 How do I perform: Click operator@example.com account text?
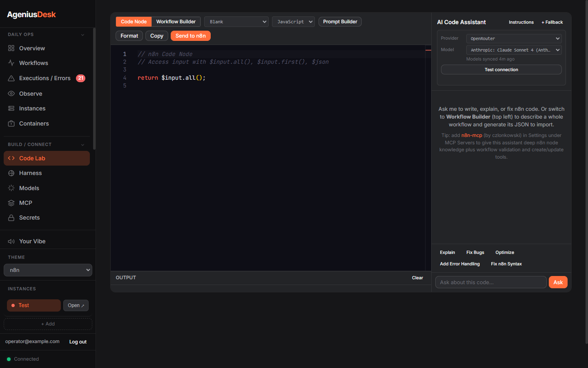point(32,341)
